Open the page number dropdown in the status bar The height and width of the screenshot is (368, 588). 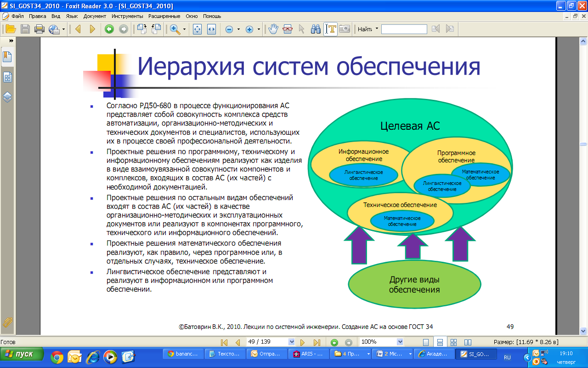tap(291, 342)
